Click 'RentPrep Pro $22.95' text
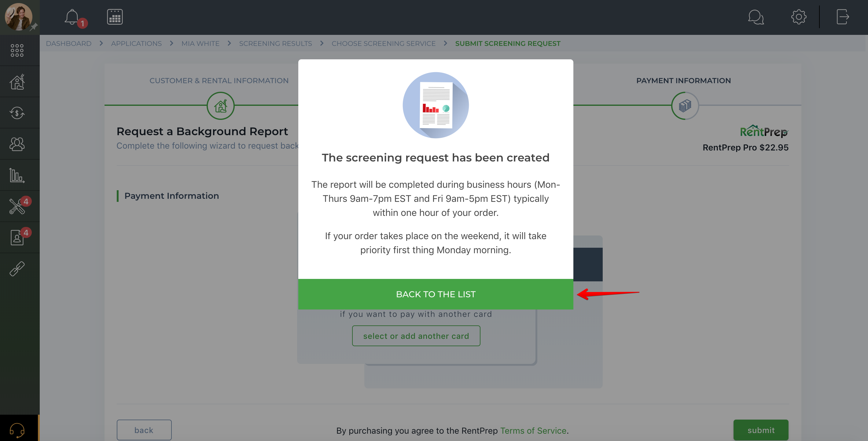The width and height of the screenshot is (868, 441). pyautogui.click(x=745, y=147)
